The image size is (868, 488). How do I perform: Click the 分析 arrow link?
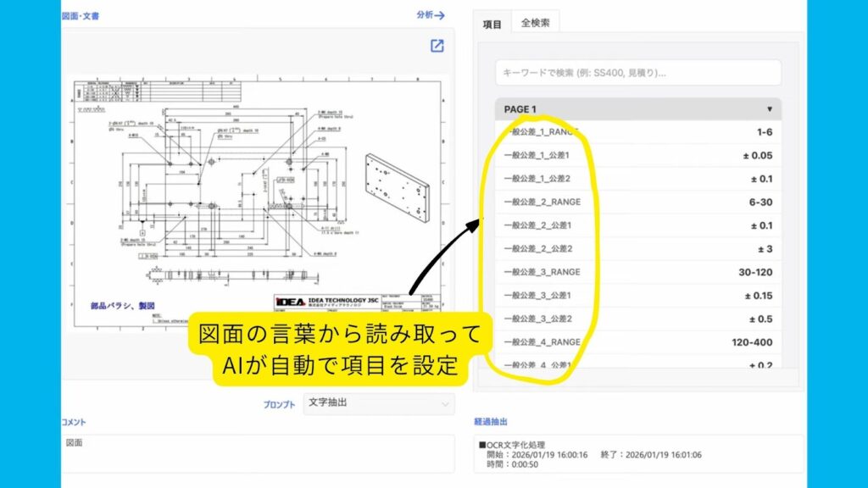pos(431,15)
